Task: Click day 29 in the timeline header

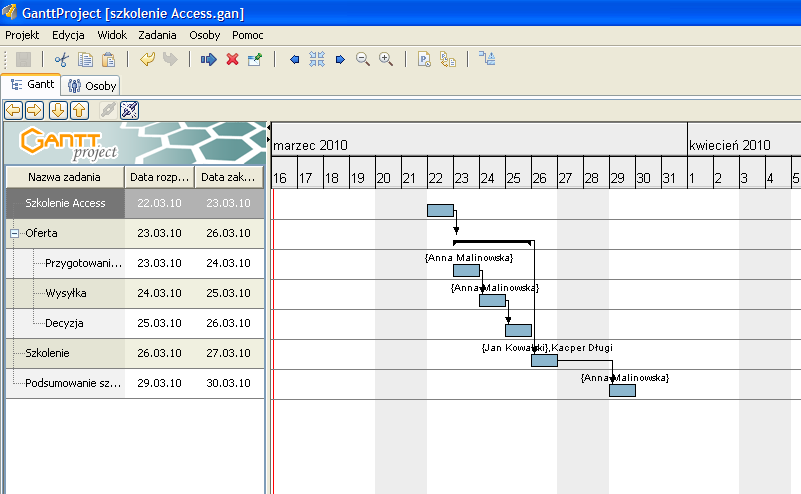Action: coord(622,173)
